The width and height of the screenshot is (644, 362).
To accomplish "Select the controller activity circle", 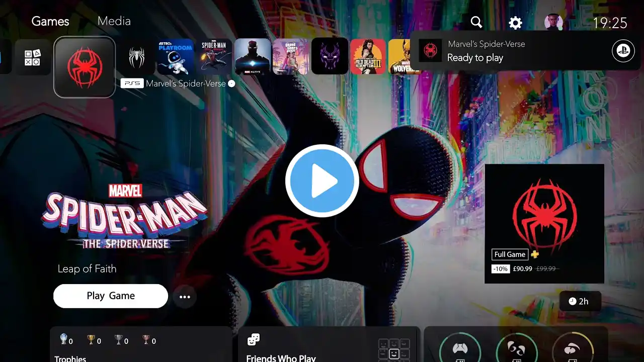I will pos(460,347).
